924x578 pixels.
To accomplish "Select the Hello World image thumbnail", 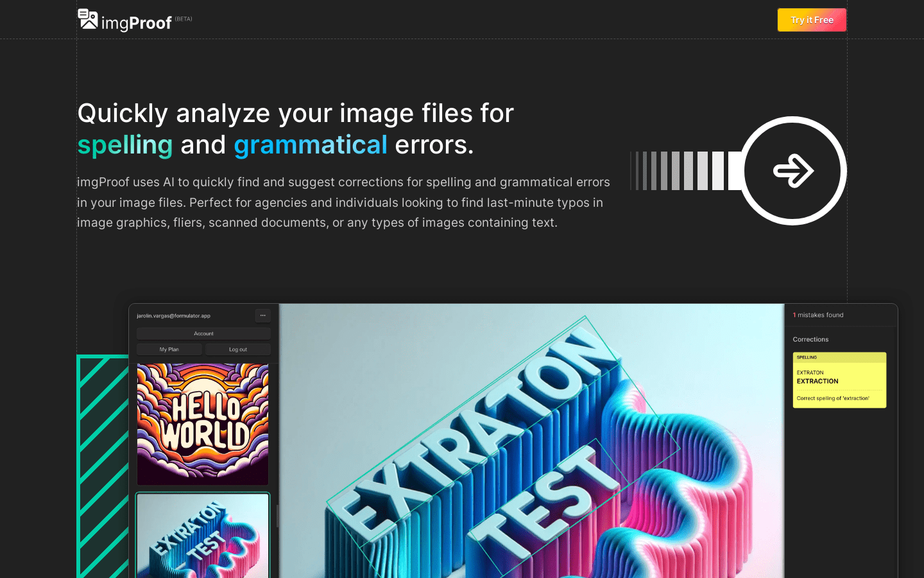I will pyautogui.click(x=203, y=425).
